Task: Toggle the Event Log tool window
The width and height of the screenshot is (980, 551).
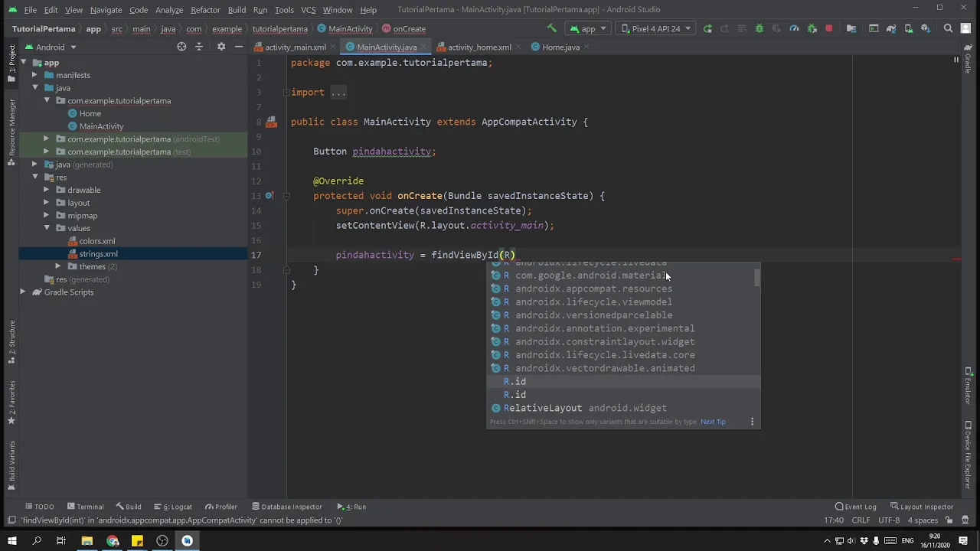Action: pos(856,507)
